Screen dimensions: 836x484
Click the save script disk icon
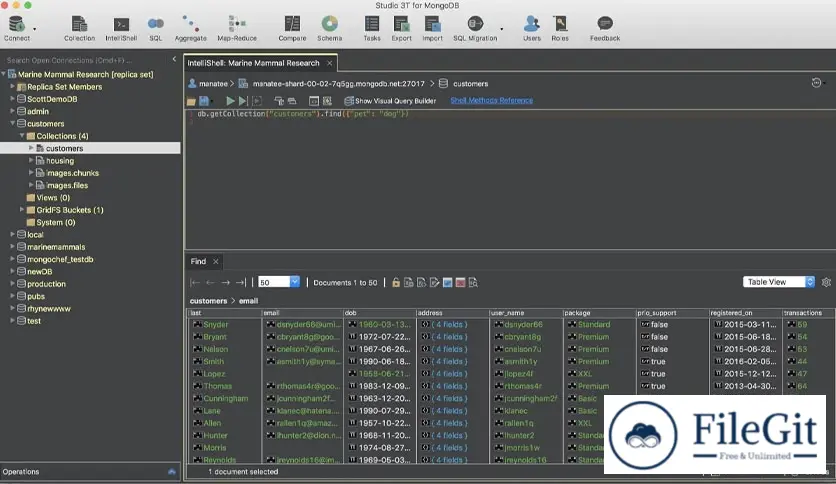[x=204, y=101]
